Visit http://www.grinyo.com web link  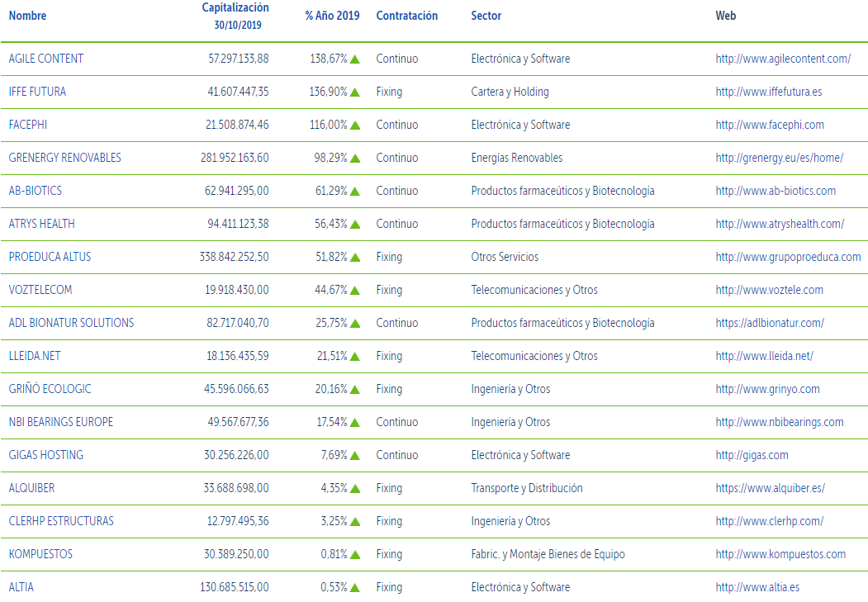tap(767, 389)
